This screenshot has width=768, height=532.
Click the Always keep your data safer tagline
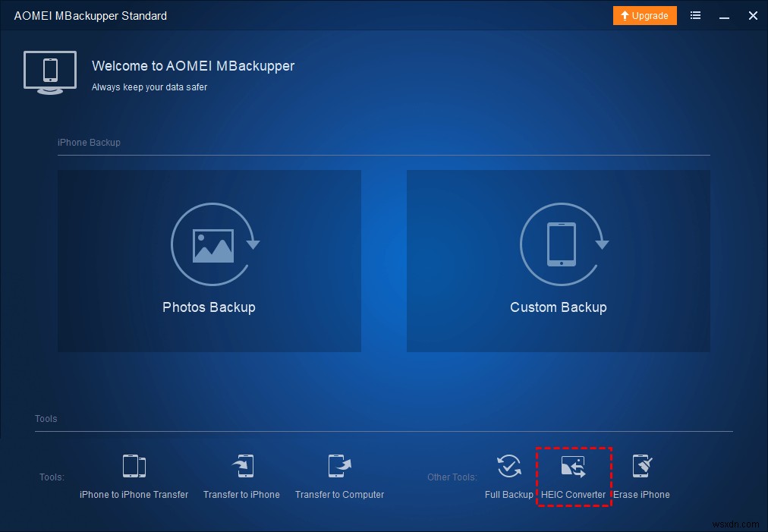coord(149,87)
